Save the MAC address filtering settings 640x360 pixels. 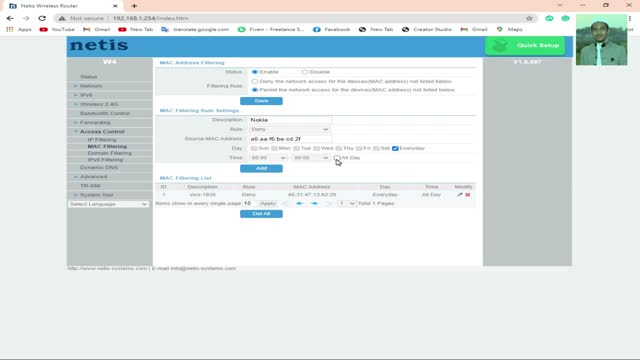point(261,101)
